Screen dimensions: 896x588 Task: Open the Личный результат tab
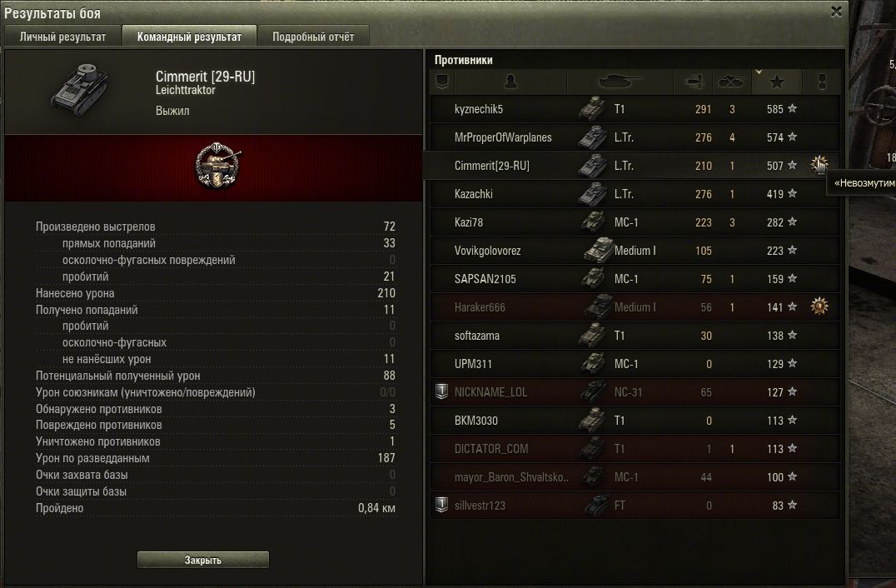point(62,37)
